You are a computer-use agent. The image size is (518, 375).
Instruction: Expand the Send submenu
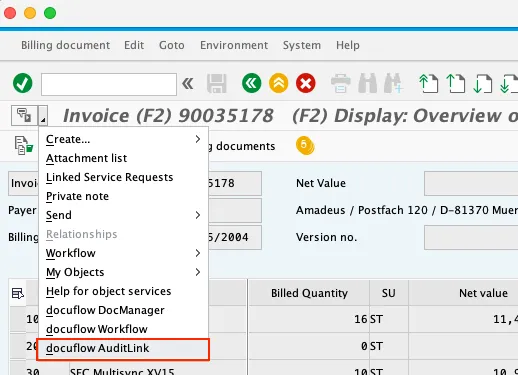(124, 215)
